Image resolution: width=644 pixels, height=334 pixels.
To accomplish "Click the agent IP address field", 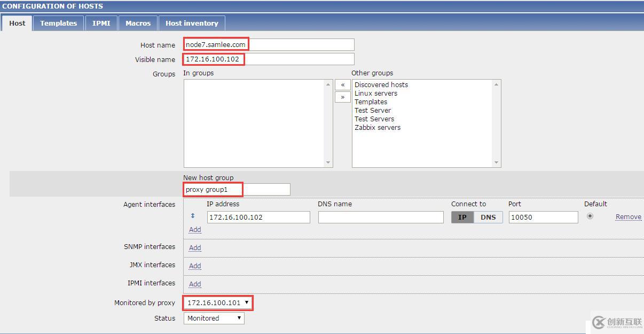I will coord(258,217).
